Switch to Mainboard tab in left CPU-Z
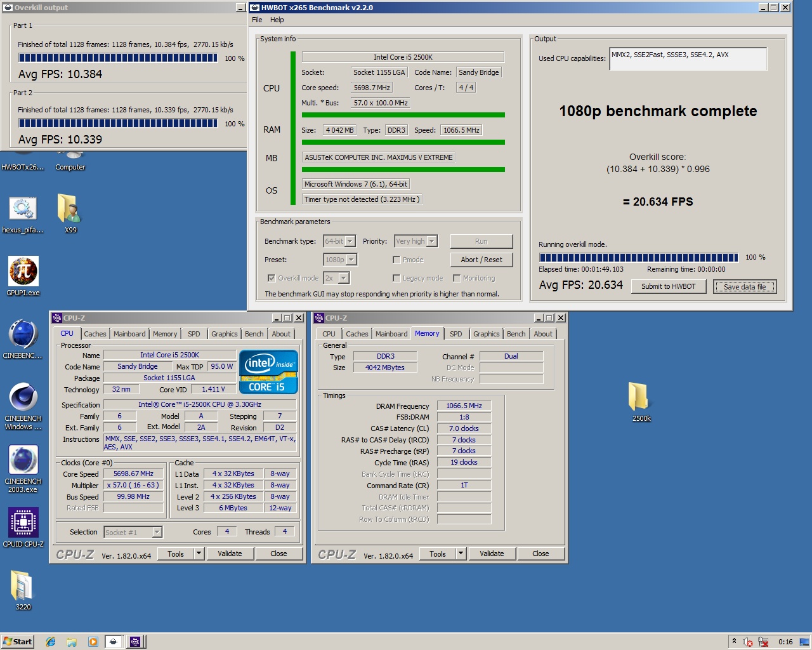Screen dimensions: 812x650 click(129, 334)
